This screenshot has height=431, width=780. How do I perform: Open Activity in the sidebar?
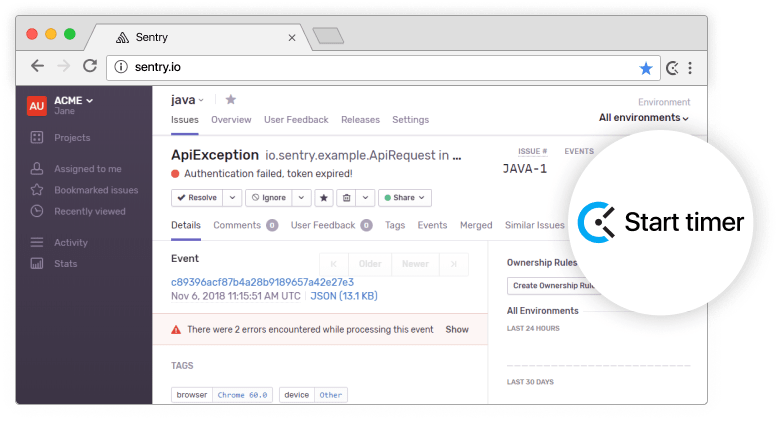(x=71, y=243)
